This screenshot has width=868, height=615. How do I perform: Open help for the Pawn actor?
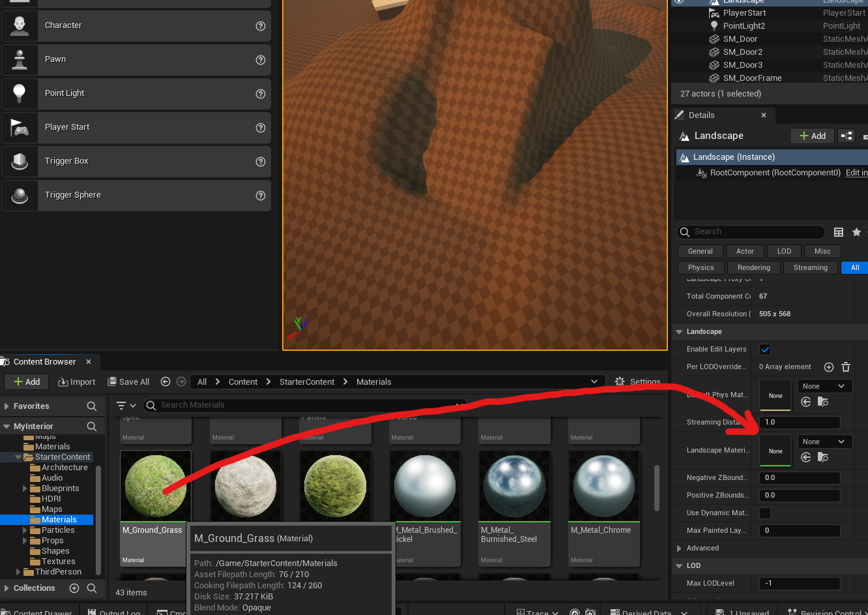coord(261,60)
